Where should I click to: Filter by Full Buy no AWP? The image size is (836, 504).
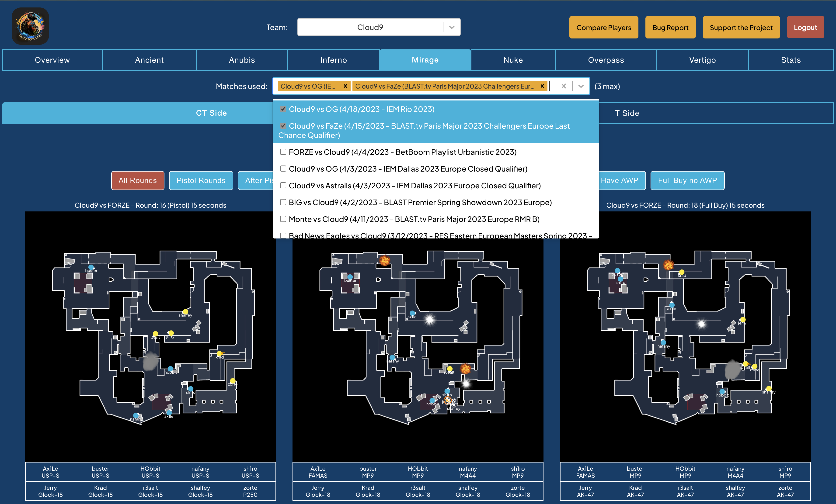[x=687, y=180]
